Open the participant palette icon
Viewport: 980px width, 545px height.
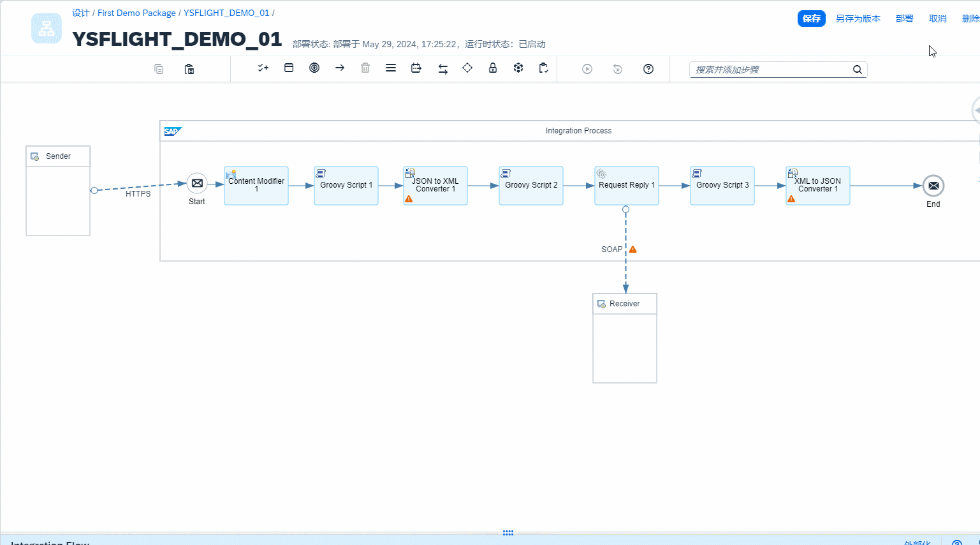coord(289,68)
